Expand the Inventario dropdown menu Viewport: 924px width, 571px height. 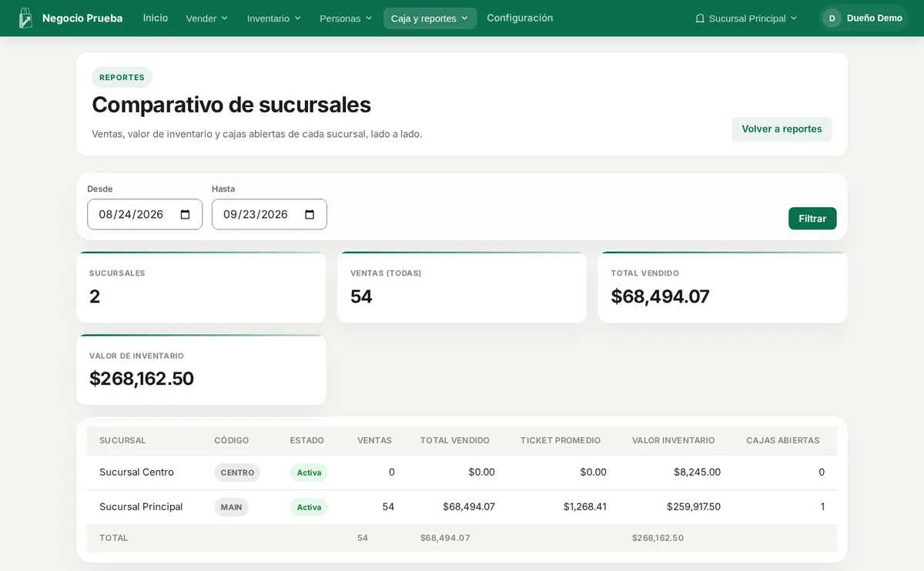click(x=274, y=18)
